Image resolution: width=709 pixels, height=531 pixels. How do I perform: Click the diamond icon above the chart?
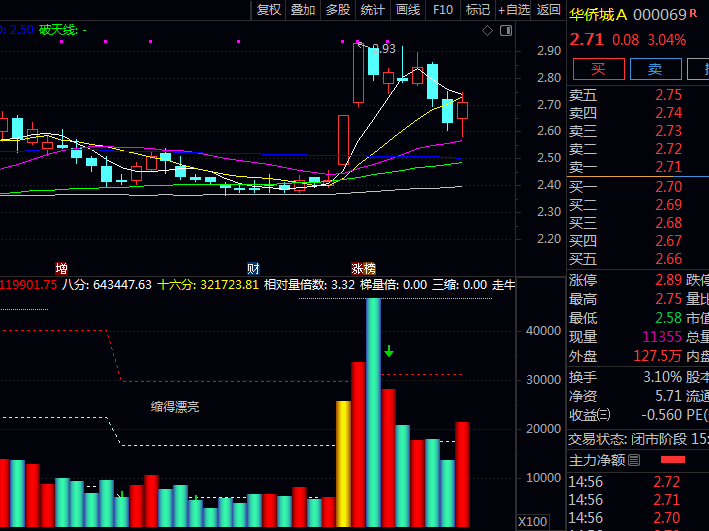487,31
